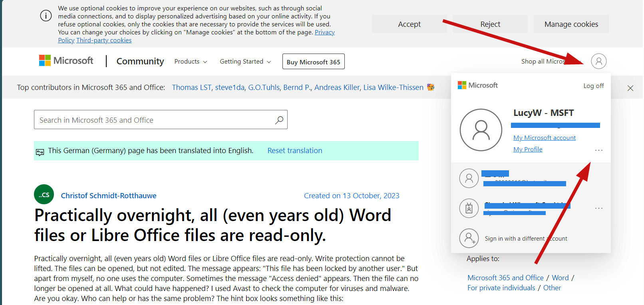Click Log off in account panel
The image size is (644, 305).
pos(594,86)
